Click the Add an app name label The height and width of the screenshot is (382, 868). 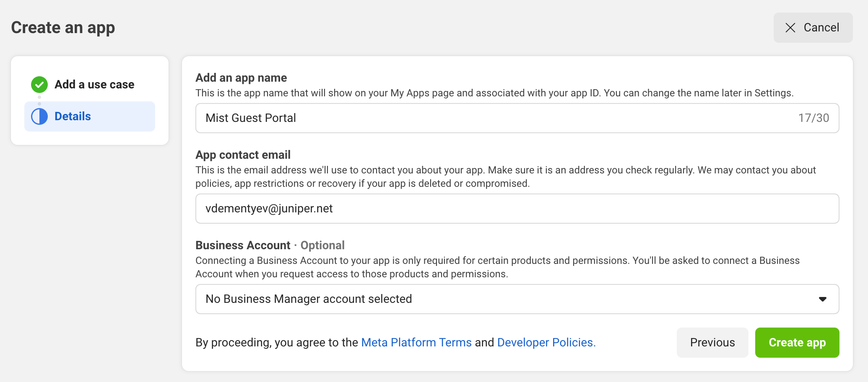241,78
